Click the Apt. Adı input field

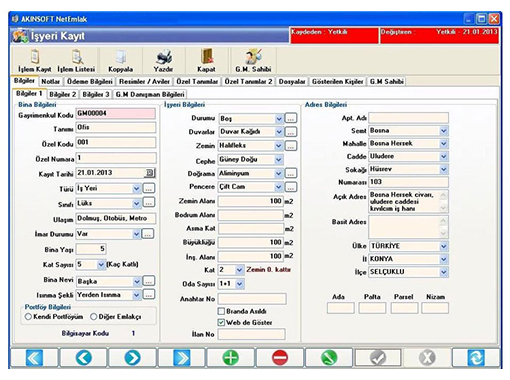[x=408, y=118]
